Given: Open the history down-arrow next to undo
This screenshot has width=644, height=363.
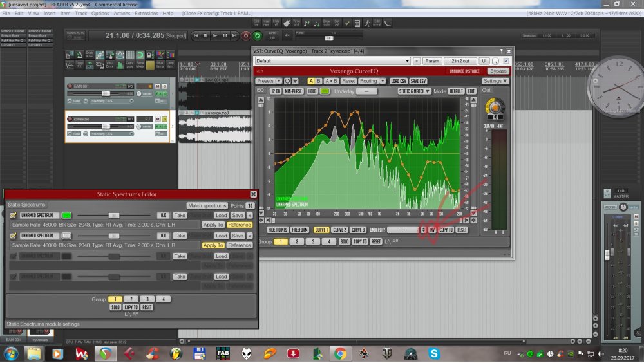Looking at the screenshot, I should point(295,81).
